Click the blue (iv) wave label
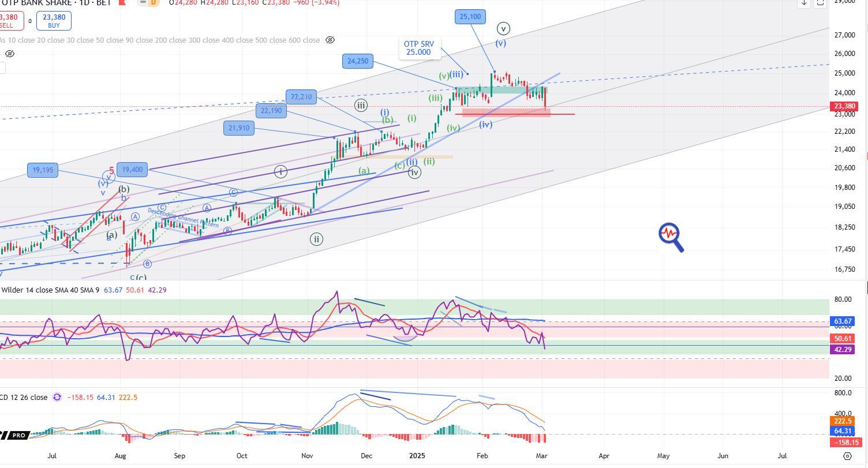Image resolution: width=868 pixels, height=468 pixels. point(486,124)
